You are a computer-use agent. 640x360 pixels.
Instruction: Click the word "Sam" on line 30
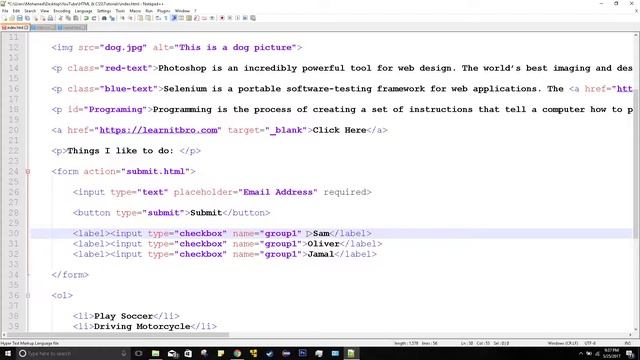[321, 233]
